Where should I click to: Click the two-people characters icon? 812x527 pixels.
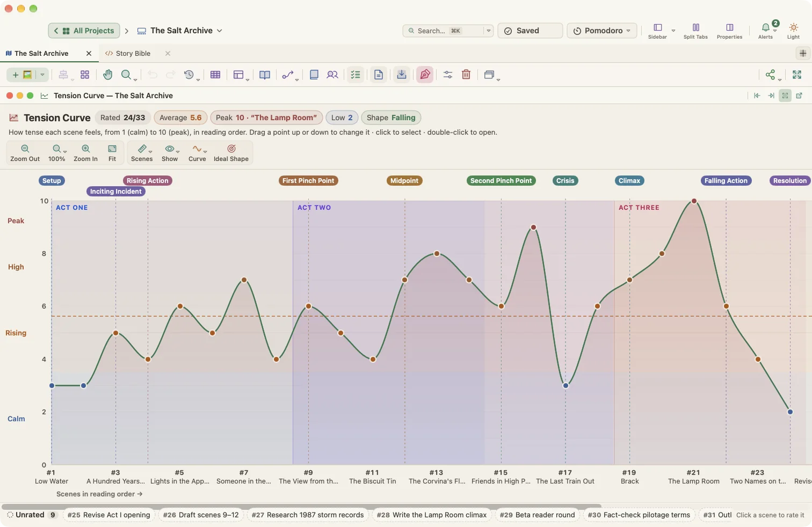(332, 75)
